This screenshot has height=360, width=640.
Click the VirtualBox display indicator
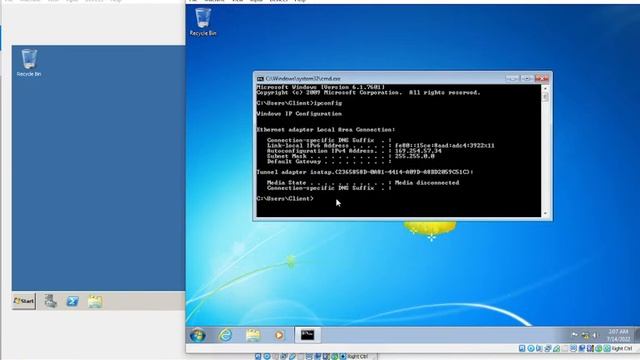coord(573,349)
